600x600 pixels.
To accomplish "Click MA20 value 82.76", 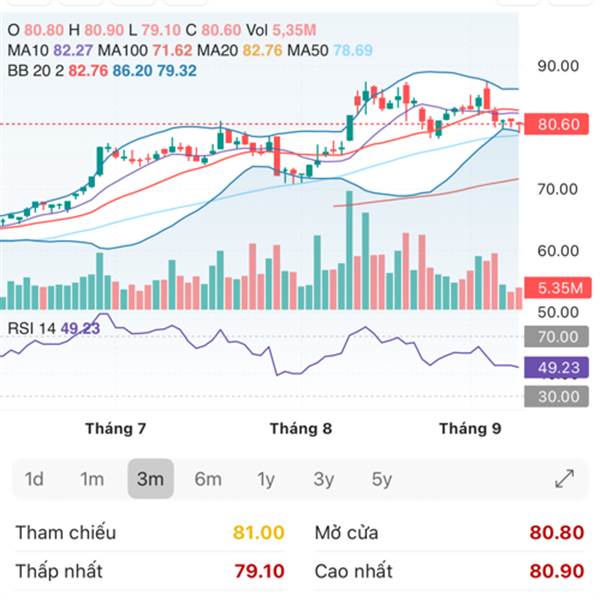I will pos(262,51).
